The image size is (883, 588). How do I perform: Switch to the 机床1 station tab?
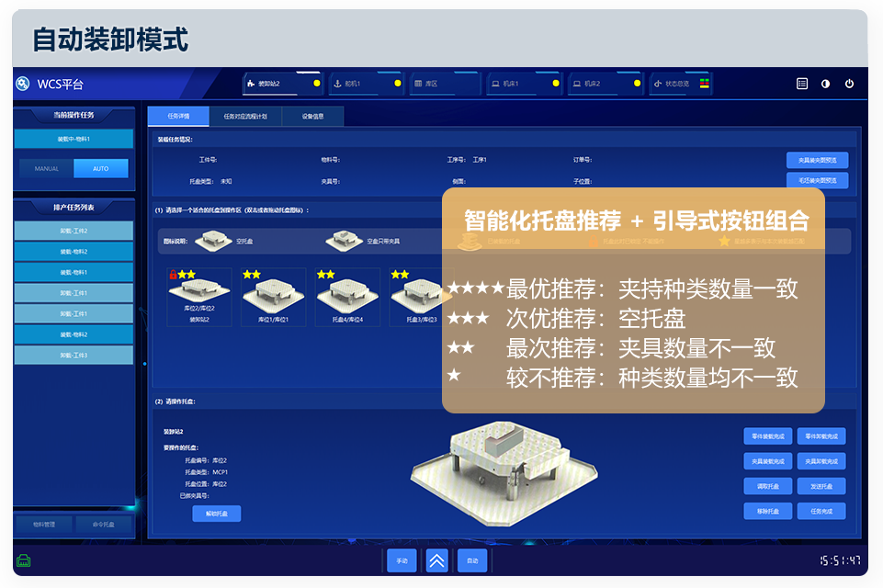[522, 84]
